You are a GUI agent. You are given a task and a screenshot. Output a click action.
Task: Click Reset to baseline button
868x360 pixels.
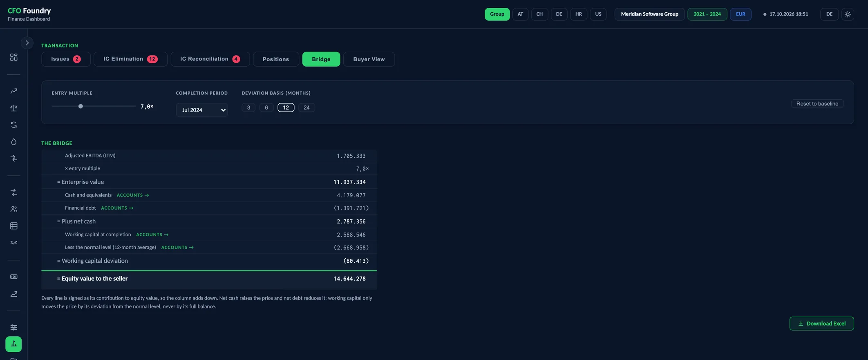817,104
